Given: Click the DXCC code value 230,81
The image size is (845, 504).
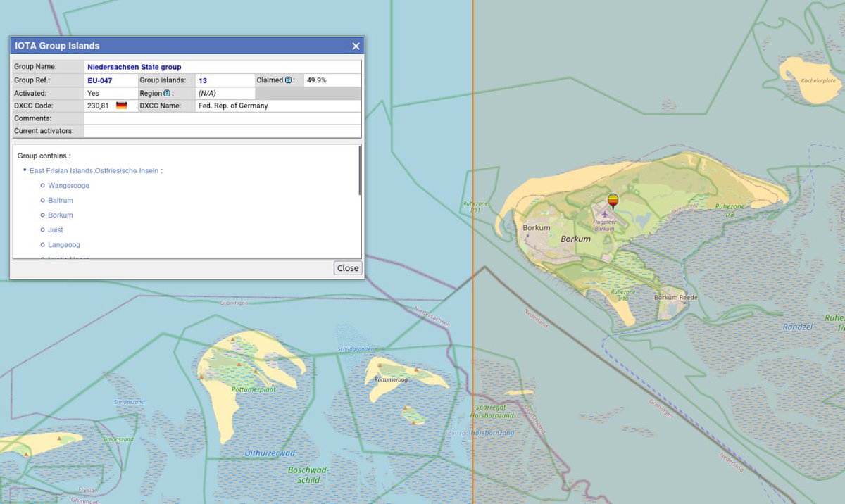Looking at the screenshot, I should point(98,106).
